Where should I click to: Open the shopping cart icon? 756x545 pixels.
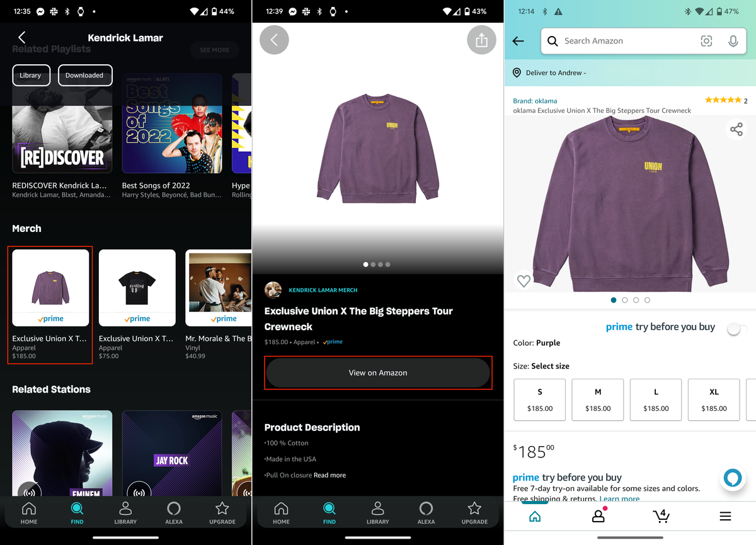click(661, 516)
